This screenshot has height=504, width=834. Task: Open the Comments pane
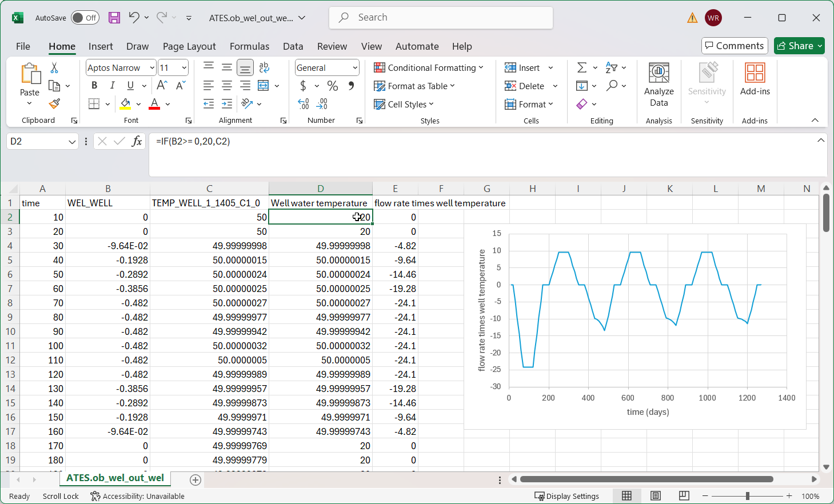735,46
